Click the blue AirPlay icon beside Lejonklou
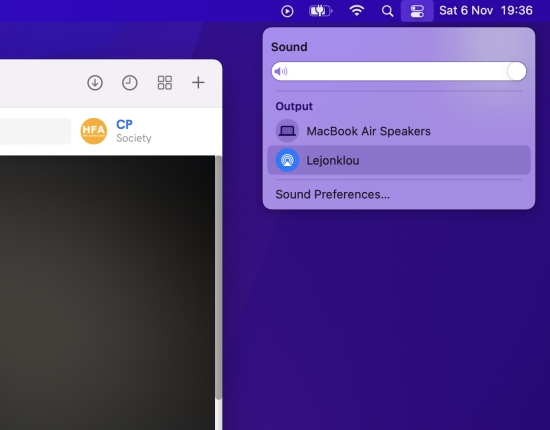 click(287, 160)
